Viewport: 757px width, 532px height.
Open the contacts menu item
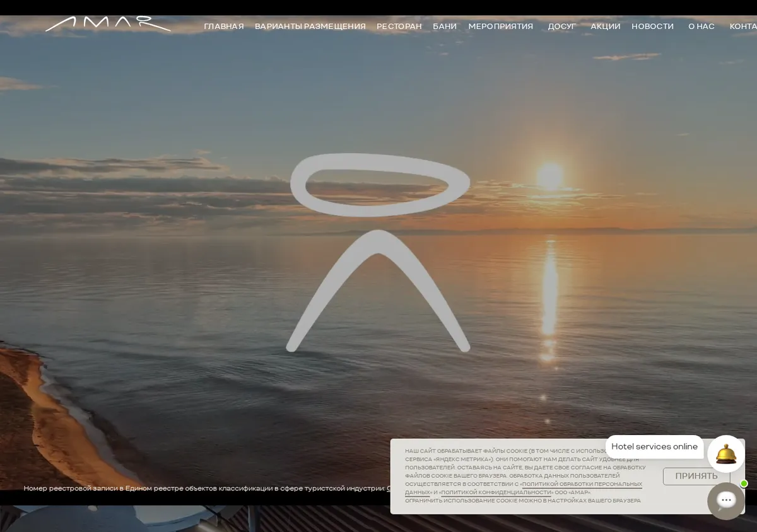(743, 26)
